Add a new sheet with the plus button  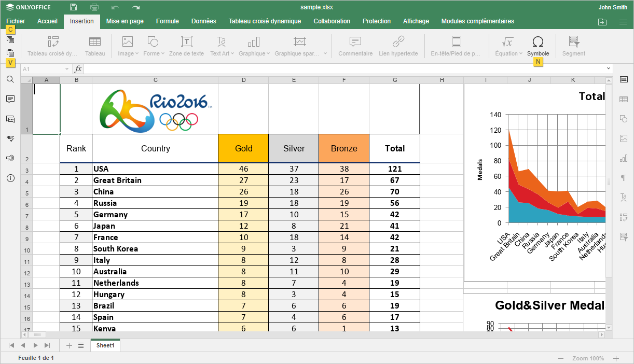pyautogui.click(x=70, y=345)
